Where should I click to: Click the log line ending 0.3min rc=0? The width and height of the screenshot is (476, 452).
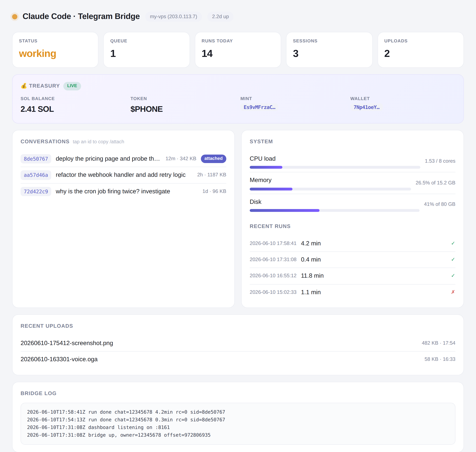click(x=126, y=420)
